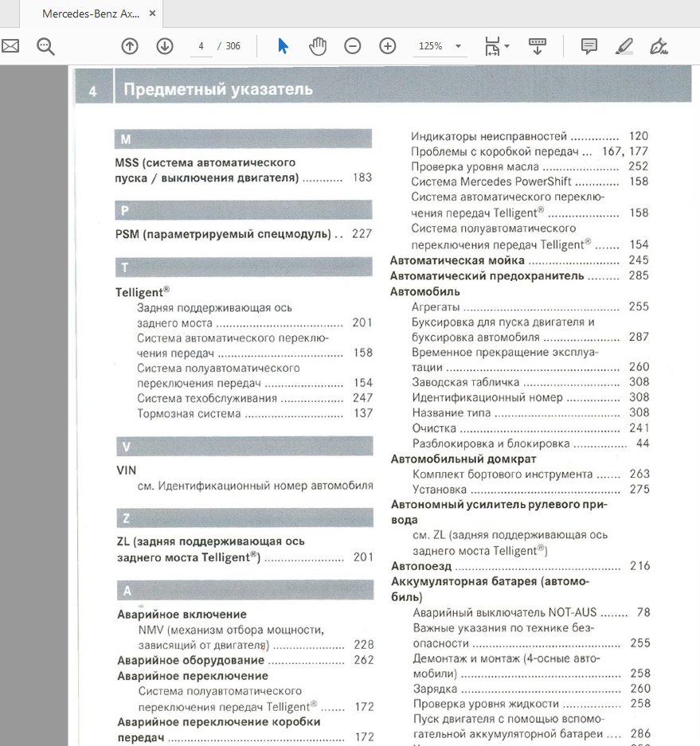Click the read mode keyboard-download icon
Viewport: 700px width, 746px height.
pos(538,46)
